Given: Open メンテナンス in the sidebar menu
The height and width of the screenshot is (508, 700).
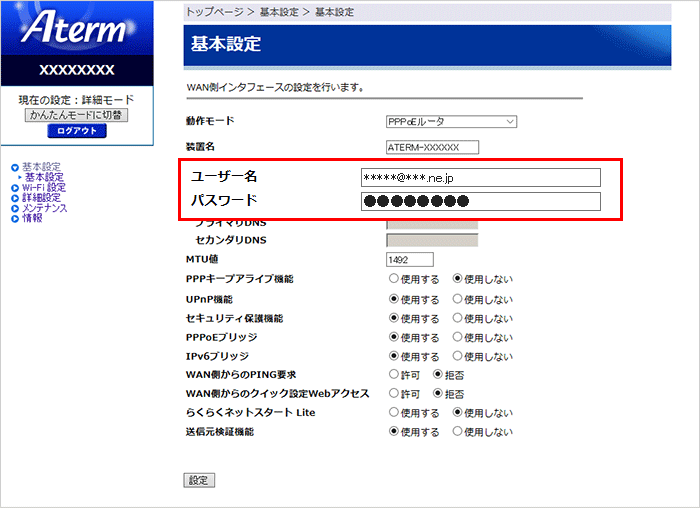Looking at the screenshot, I should pos(45,208).
